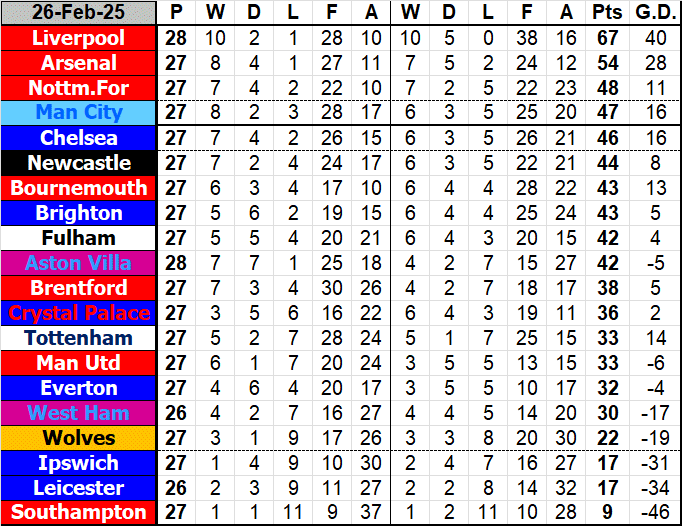Click the Crystal Palace team name
Screen dimensions: 682x526
(79, 313)
